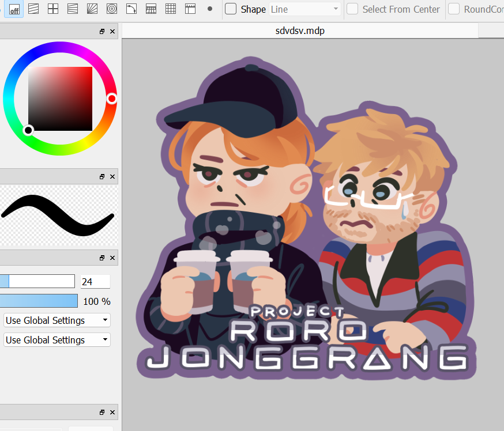Turn snap off with the 'off' icon
The height and width of the screenshot is (431, 504).
point(14,9)
